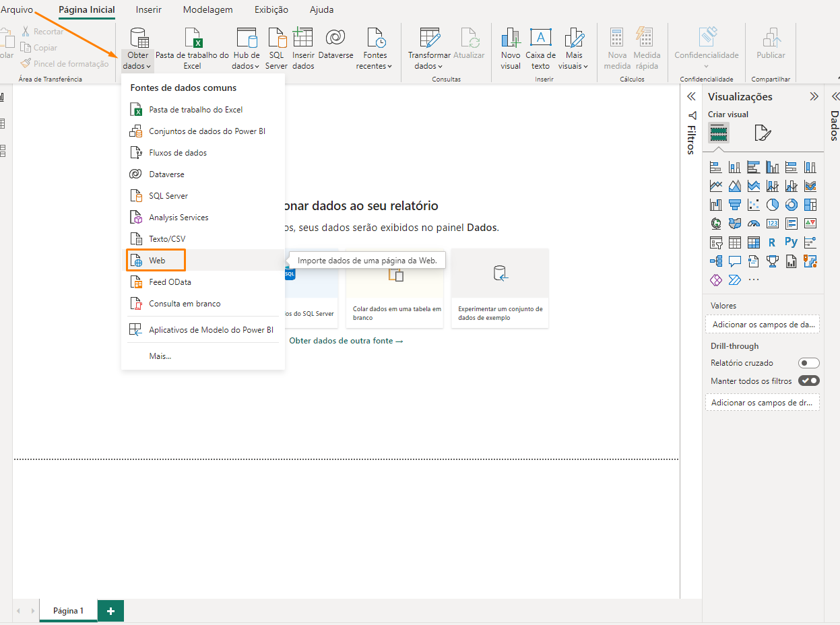Select the Python visual
This screenshot has width=840, height=625.
(x=791, y=242)
